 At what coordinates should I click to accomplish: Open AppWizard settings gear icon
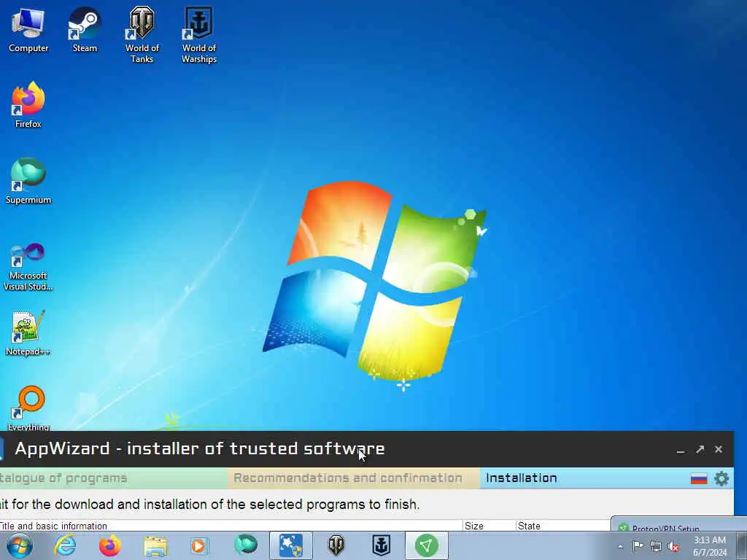(721, 478)
